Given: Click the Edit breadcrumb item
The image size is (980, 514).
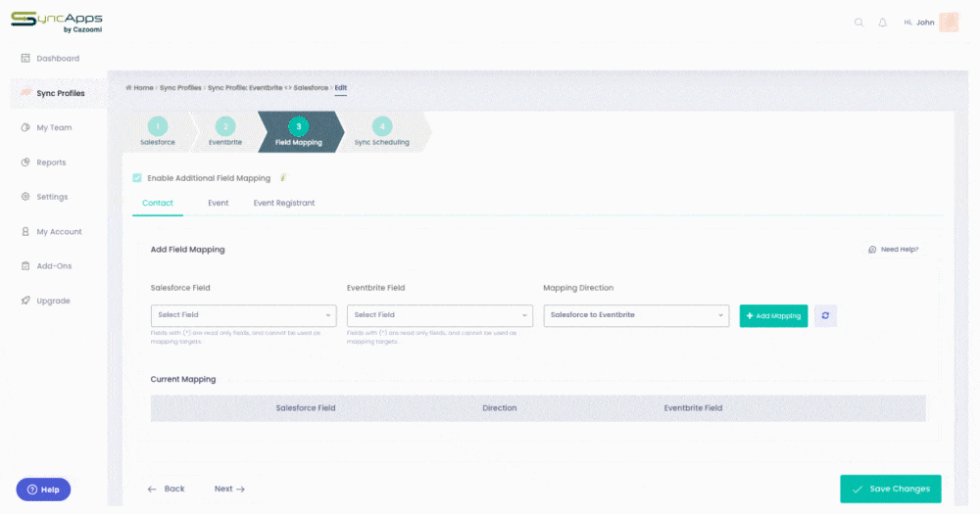Looking at the screenshot, I should pos(341,88).
